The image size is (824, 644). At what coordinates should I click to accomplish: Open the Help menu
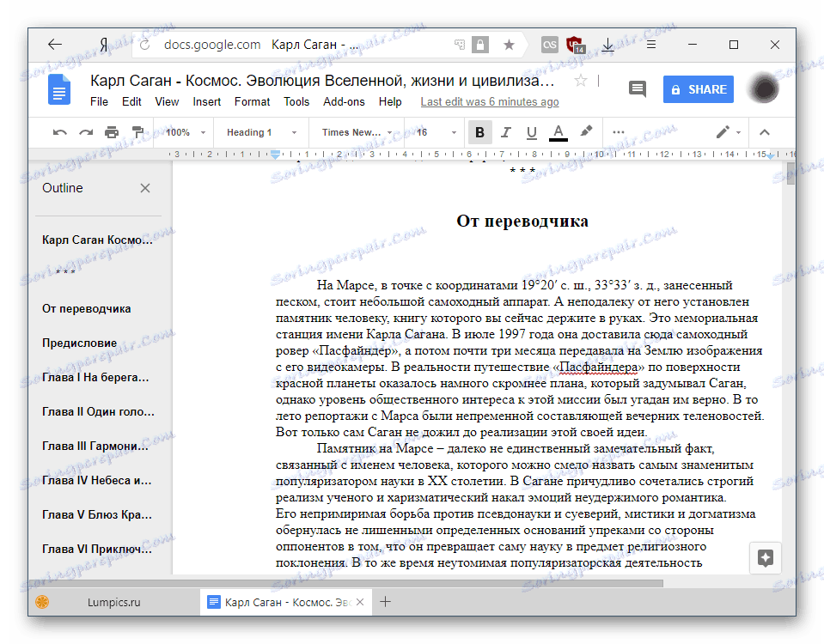[390, 102]
